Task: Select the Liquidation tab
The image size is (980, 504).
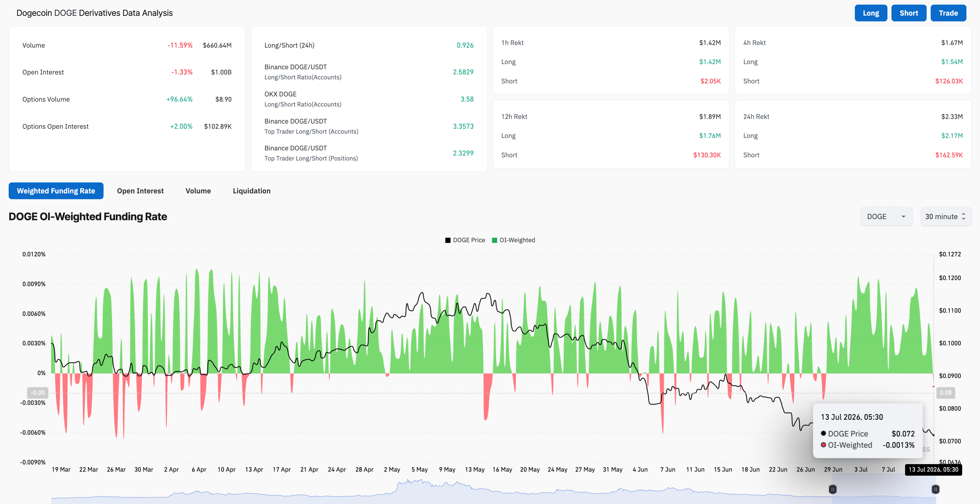Action: (251, 191)
